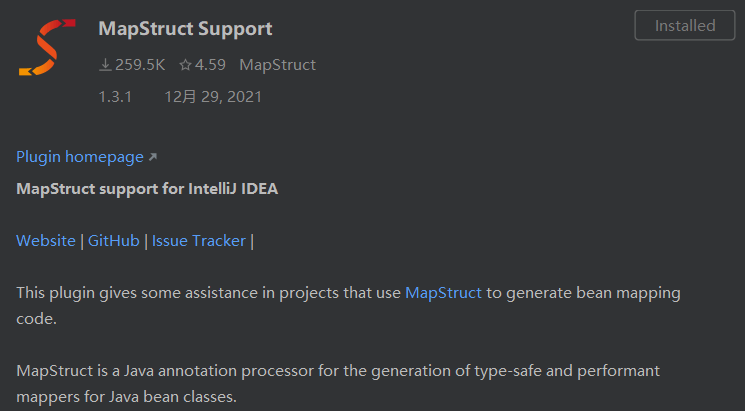Open the Issue Tracker link
This screenshot has height=411, width=745.
199,240
